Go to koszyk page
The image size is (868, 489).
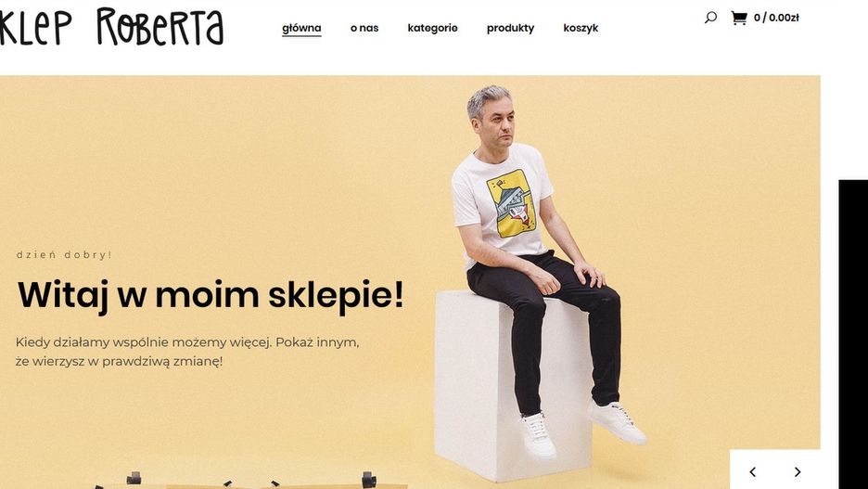(x=581, y=28)
